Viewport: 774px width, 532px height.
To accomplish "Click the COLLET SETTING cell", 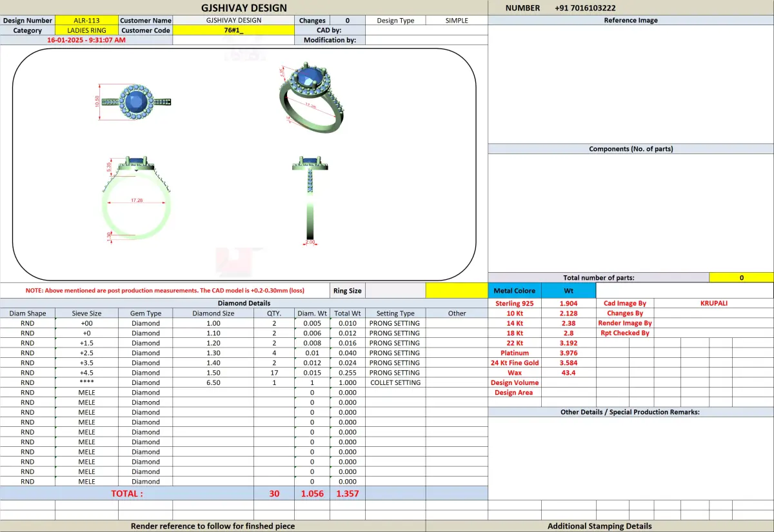I will (395, 382).
